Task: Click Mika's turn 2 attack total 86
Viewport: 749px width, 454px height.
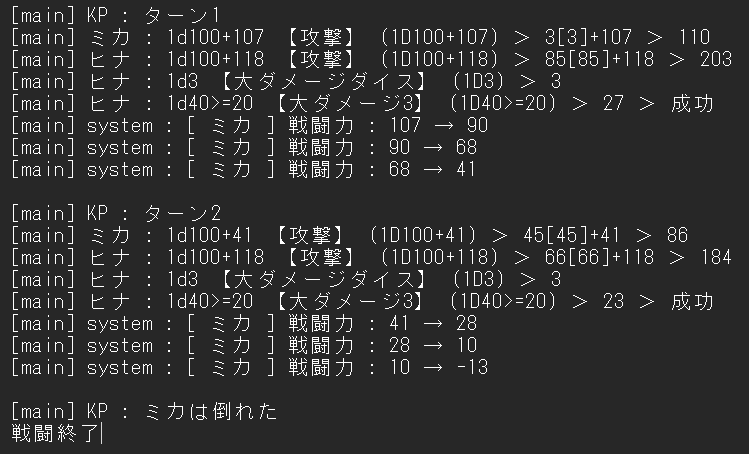Action: pyautogui.click(x=677, y=236)
